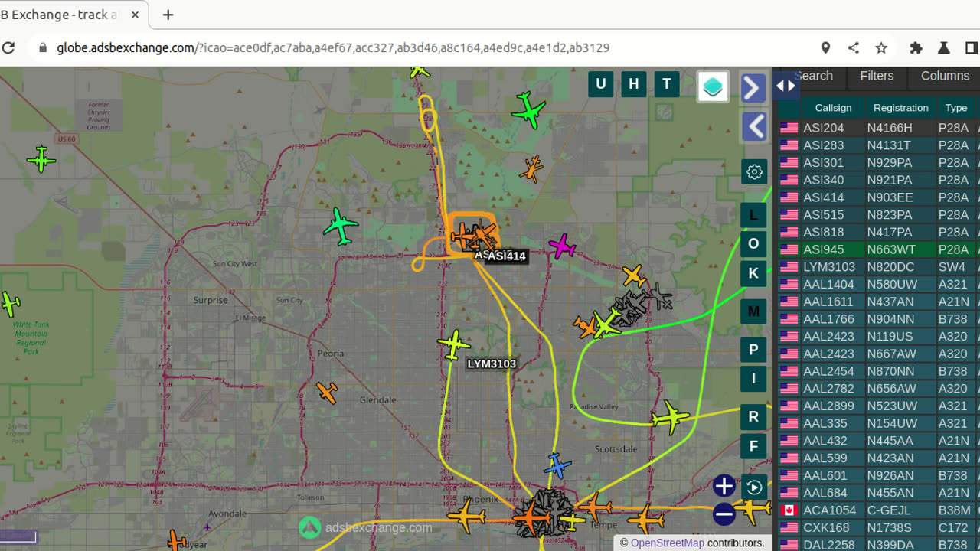
Task: Toggle the P button on map
Action: click(753, 350)
